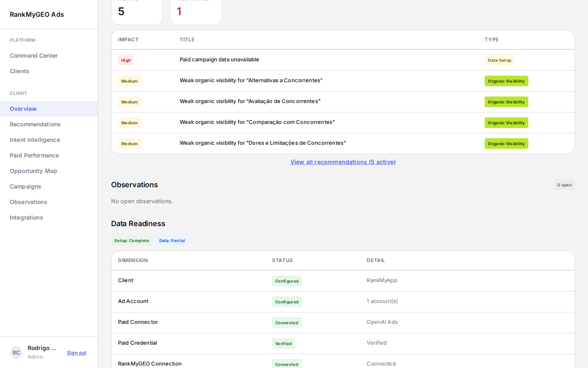Open Intent Intelligence section
Screen dimensions: 588x368
49,140
